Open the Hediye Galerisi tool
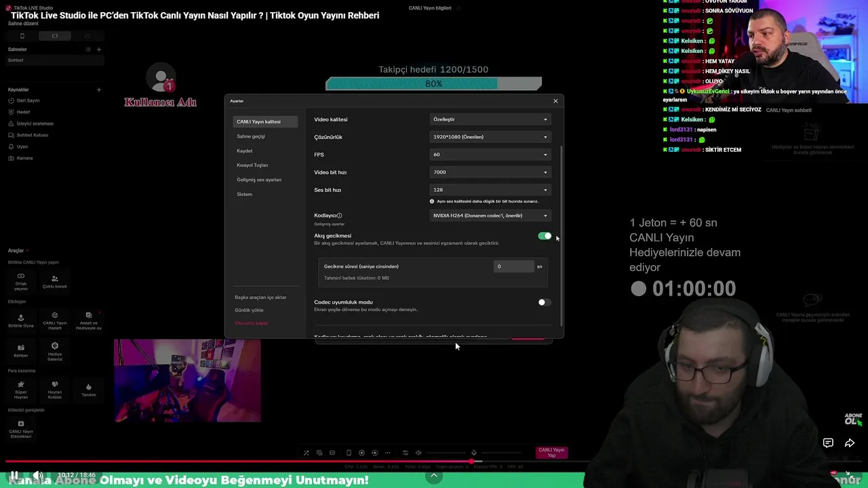 (55, 350)
